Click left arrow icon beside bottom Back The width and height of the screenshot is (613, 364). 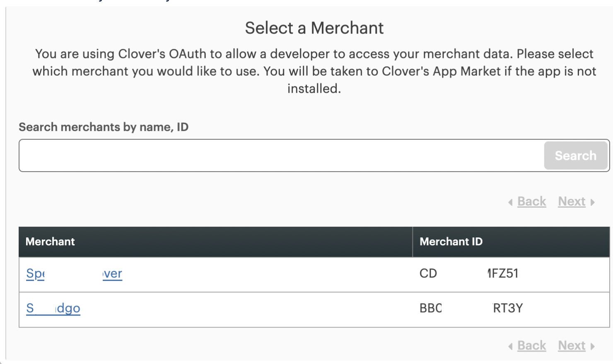[x=510, y=346]
